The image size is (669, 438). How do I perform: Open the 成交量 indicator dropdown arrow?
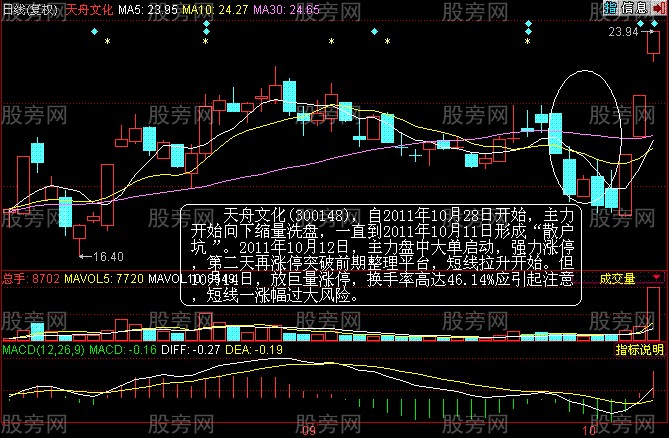tap(657, 278)
